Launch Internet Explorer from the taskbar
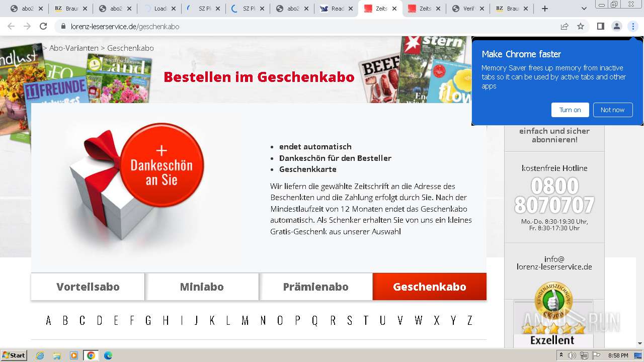Screen dimensions: 644x362 click(x=40, y=355)
